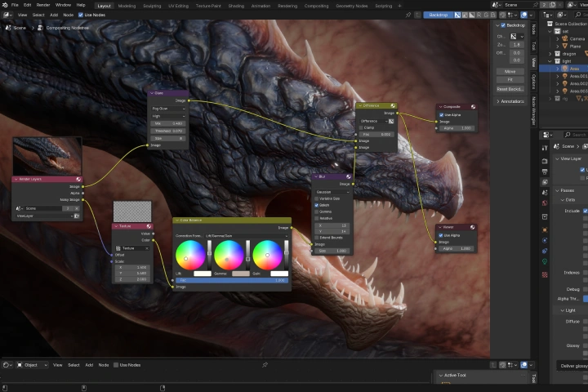Collapse the light collection in outliner
Viewport: 588px width, 392px height.
click(550, 61)
